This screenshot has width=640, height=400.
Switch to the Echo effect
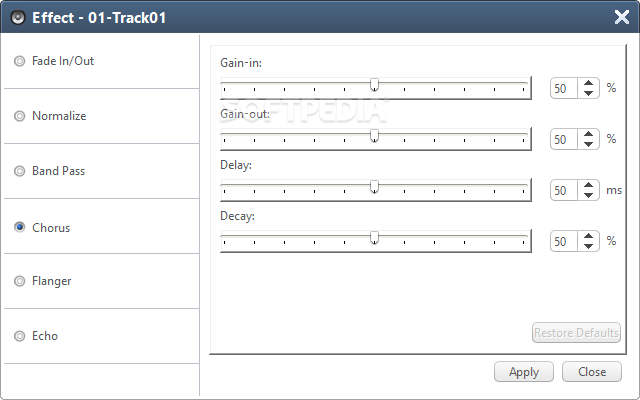(19, 336)
